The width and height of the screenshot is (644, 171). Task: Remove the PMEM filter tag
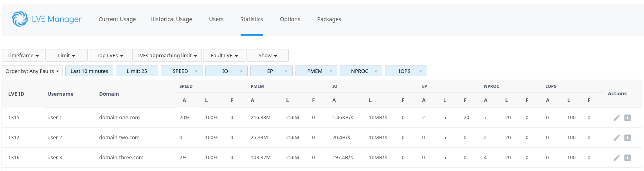(x=331, y=71)
